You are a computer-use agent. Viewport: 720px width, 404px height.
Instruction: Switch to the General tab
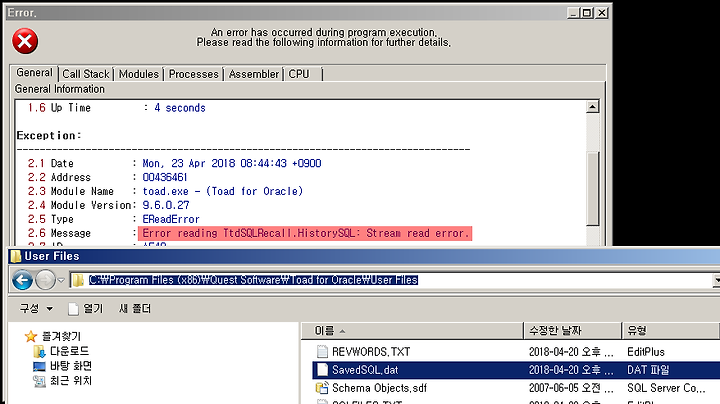[34, 73]
